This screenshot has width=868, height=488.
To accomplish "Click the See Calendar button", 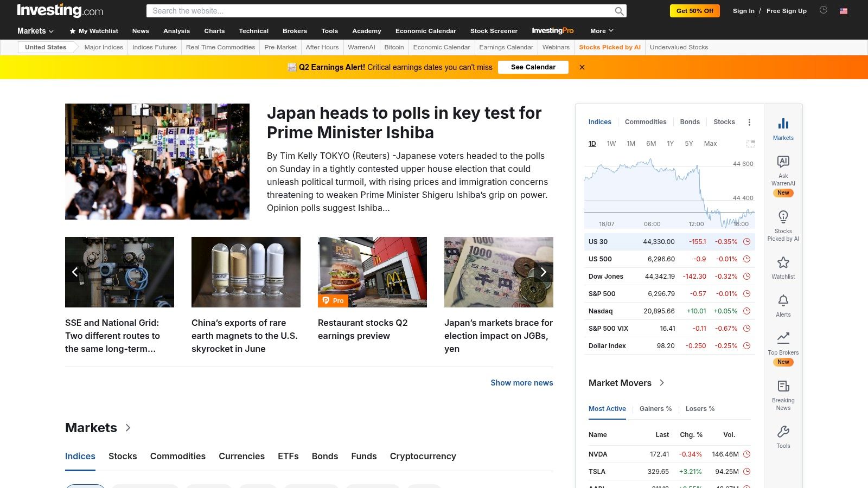I will pos(533,67).
